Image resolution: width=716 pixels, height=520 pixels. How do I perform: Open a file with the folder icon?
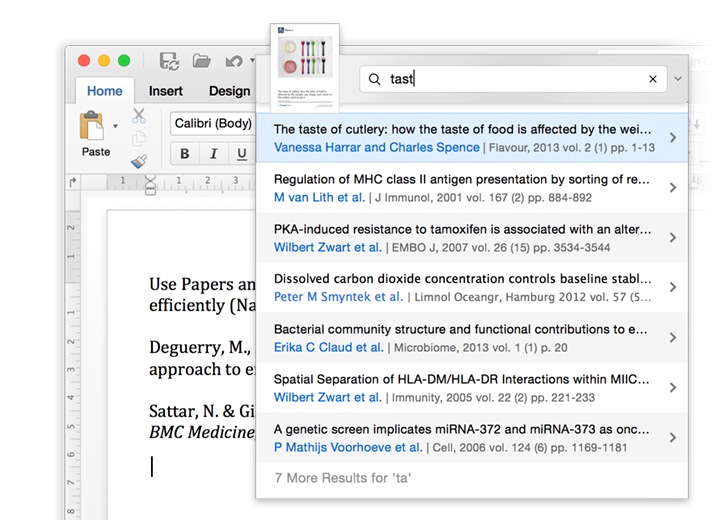(x=201, y=61)
